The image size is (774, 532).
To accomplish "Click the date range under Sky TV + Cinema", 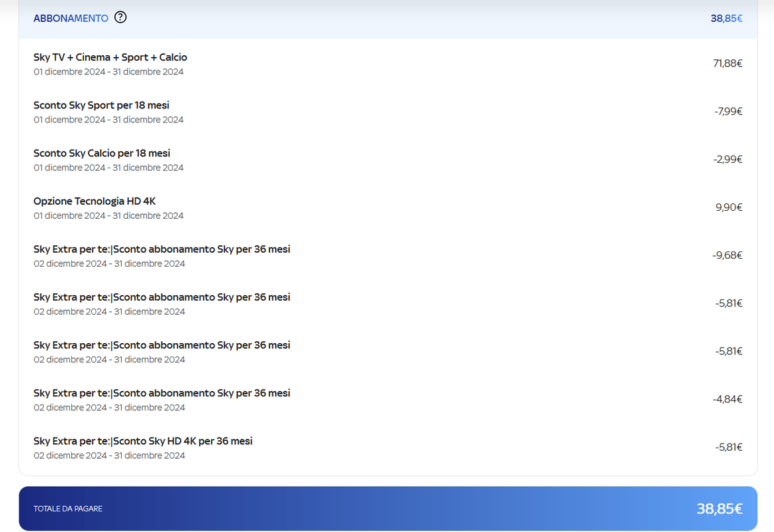I will pos(108,72).
